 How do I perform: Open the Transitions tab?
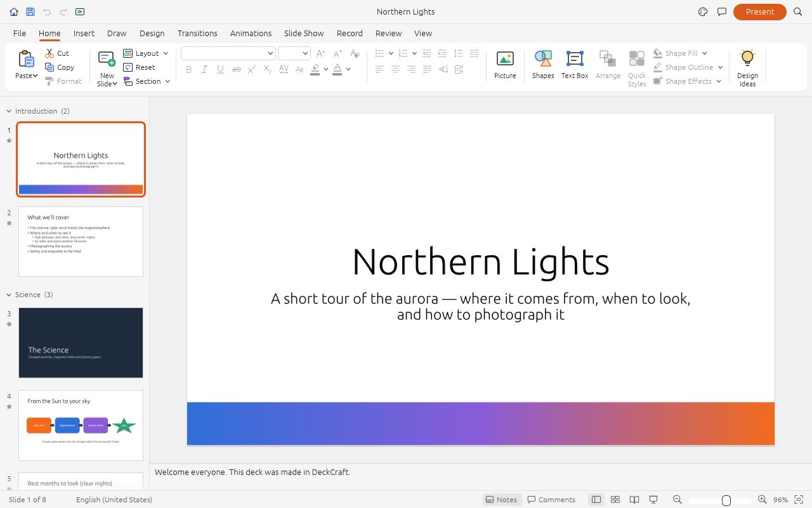197,33
